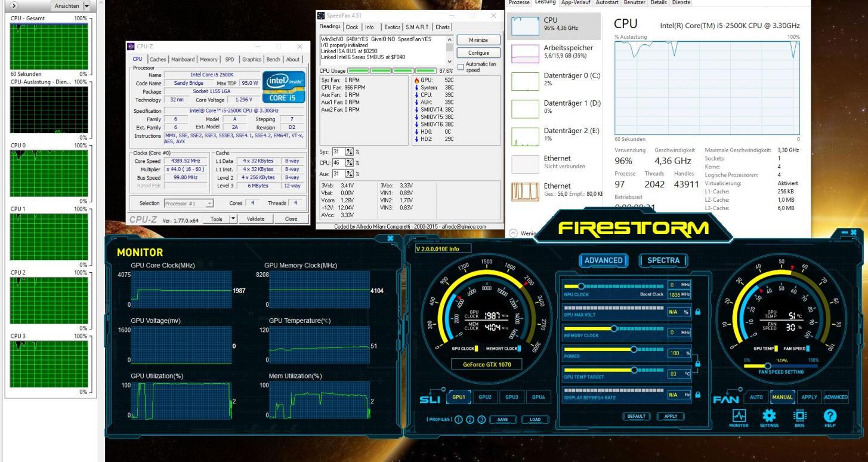Open the S.M.A.R.T. tab in SpeedFan

coord(419,27)
